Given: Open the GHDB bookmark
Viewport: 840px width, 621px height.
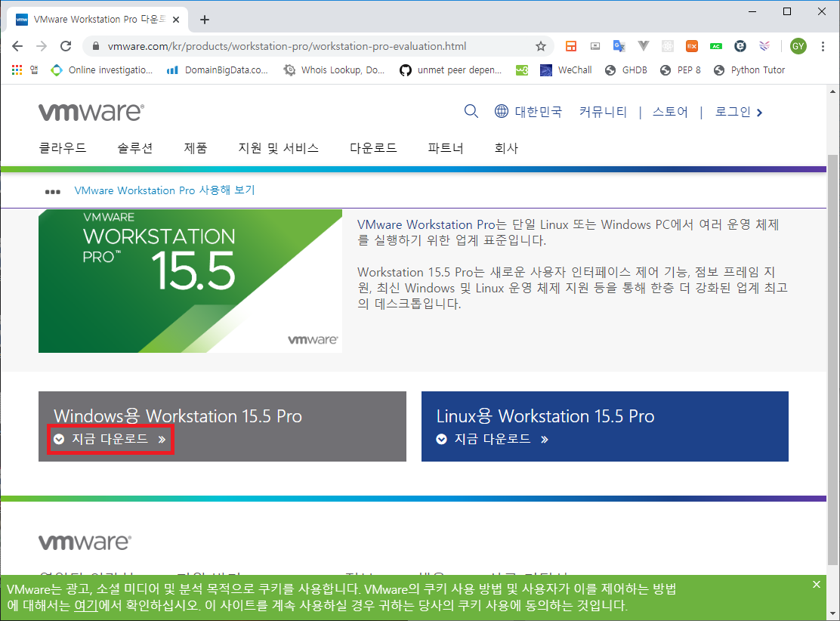Looking at the screenshot, I should pyautogui.click(x=625, y=70).
